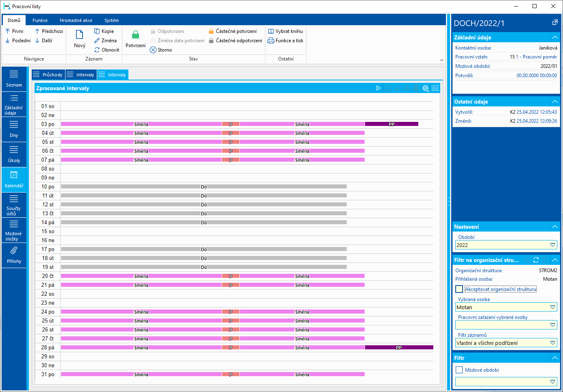Image resolution: width=563 pixels, height=392 pixels.
Task: Click Odpotvrzení button
Action: pyautogui.click(x=167, y=31)
